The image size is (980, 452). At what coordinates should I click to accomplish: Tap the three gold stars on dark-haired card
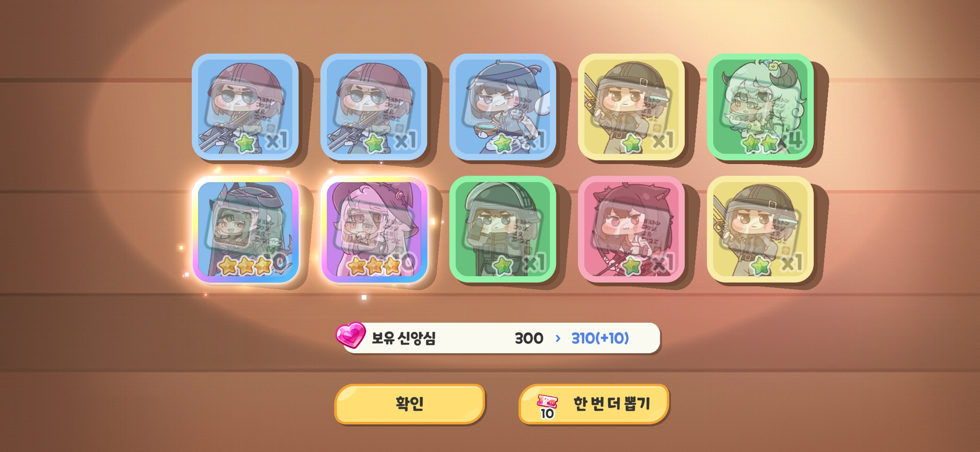pyautogui.click(x=245, y=265)
